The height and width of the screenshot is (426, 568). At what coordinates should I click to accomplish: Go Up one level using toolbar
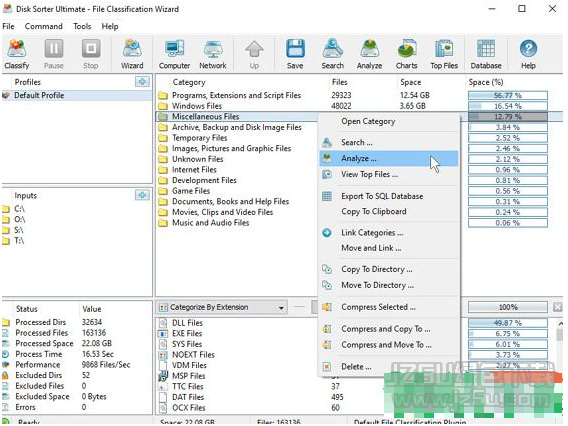point(254,54)
